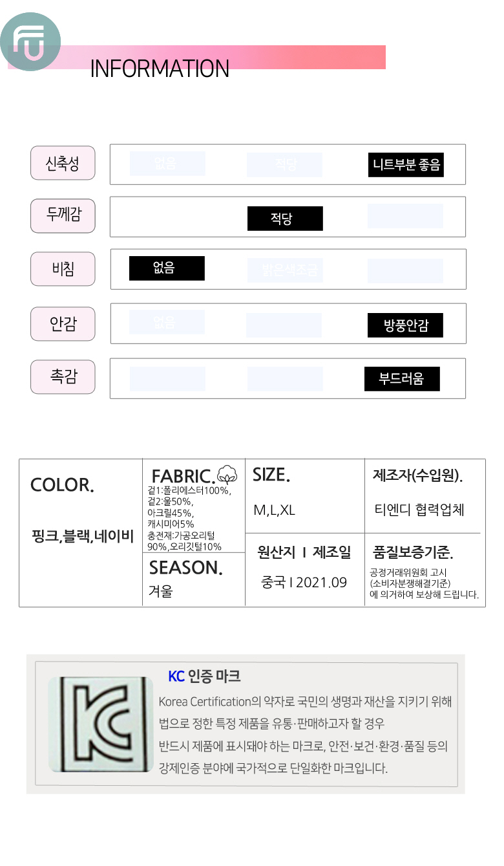The width and height of the screenshot is (504, 866).
Task: Choose the 부드러움 texture option
Action: coord(401,379)
